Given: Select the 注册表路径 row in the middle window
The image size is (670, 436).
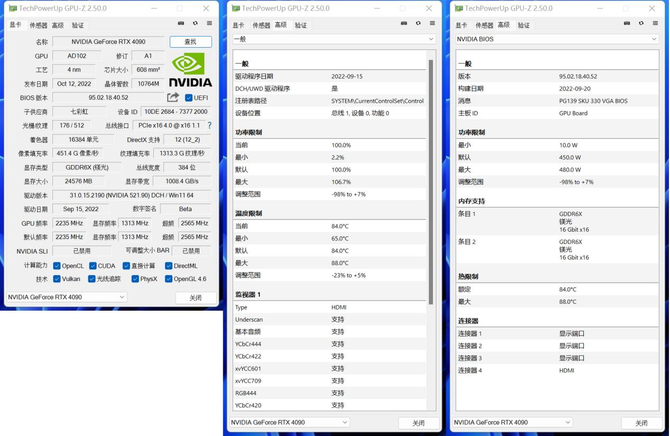Looking at the screenshot, I should pyautogui.click(x=329, y=101).
